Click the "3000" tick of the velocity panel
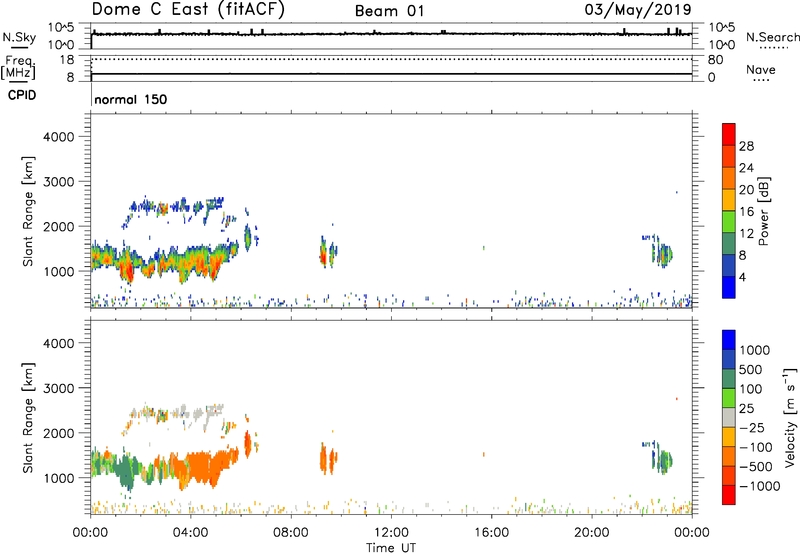The width and height of the screenshot is (800, 554). 59,388
